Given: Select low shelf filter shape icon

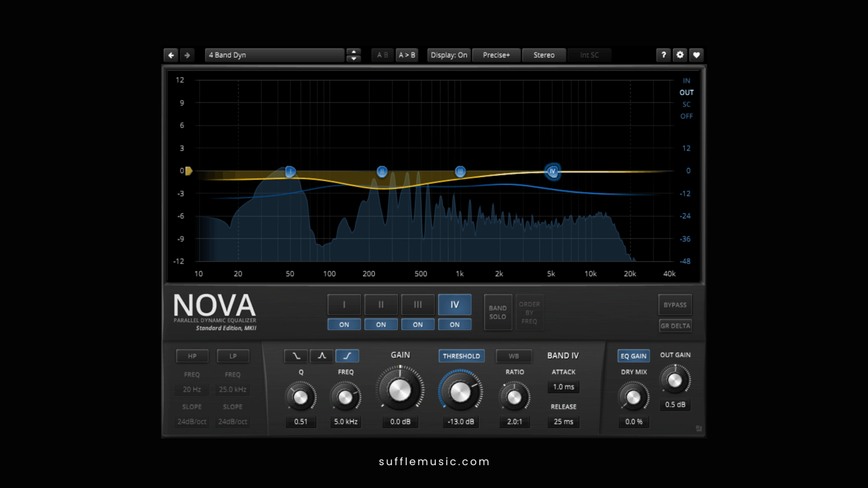Looking at the screenshot, I should [296, 356].
